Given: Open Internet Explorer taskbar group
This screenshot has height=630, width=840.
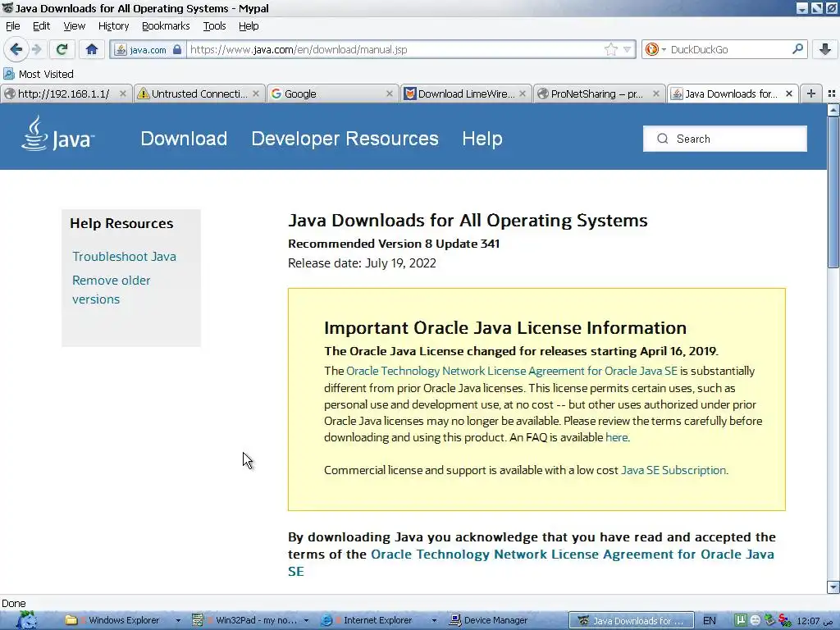Looking at the screenshot, I should point(372,620).
